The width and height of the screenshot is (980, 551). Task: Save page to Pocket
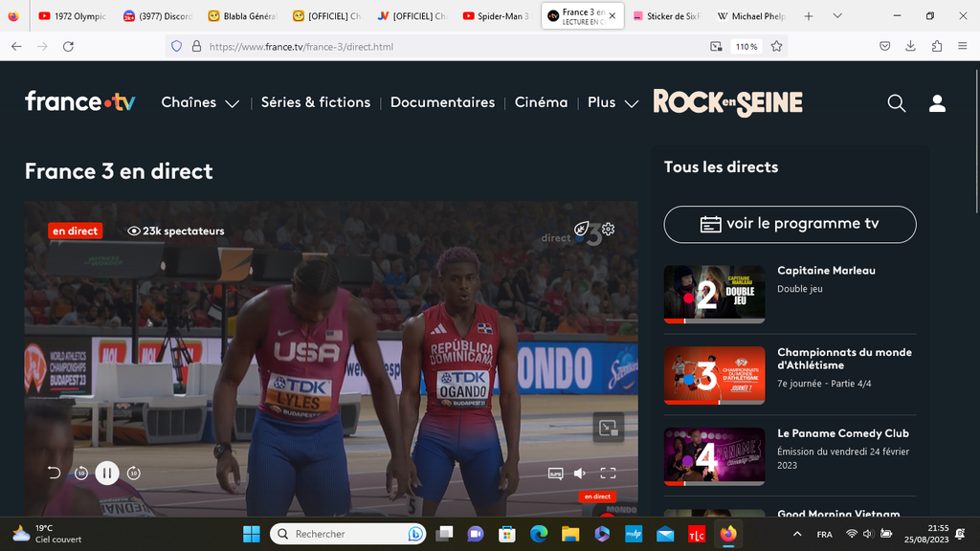point(885,46)
